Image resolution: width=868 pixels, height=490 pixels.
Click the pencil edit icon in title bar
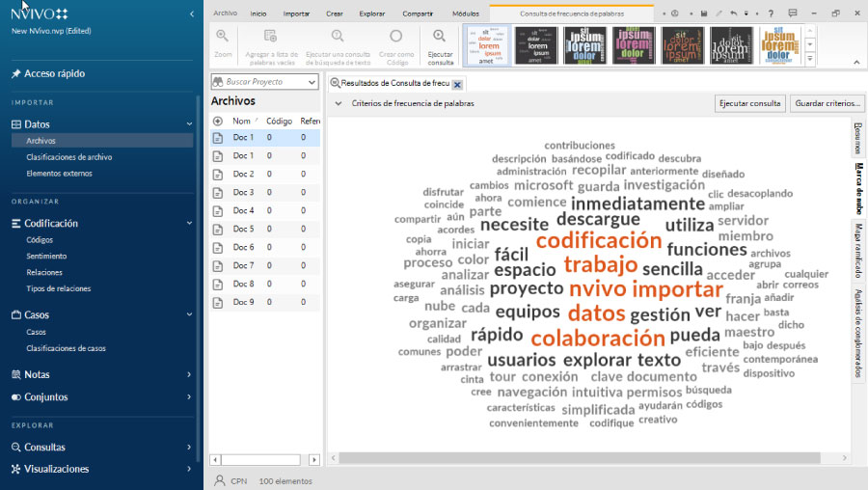[x=719, y=14]
